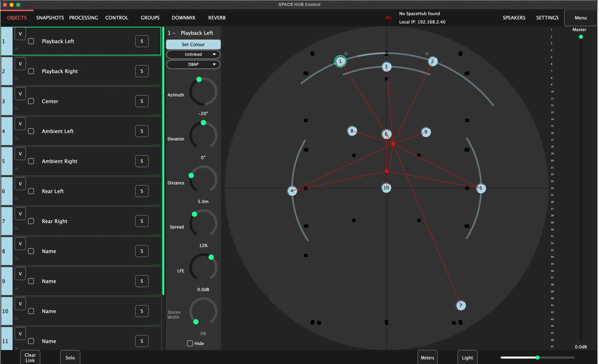Open the Unlinked dropdown

pos(193,54)
